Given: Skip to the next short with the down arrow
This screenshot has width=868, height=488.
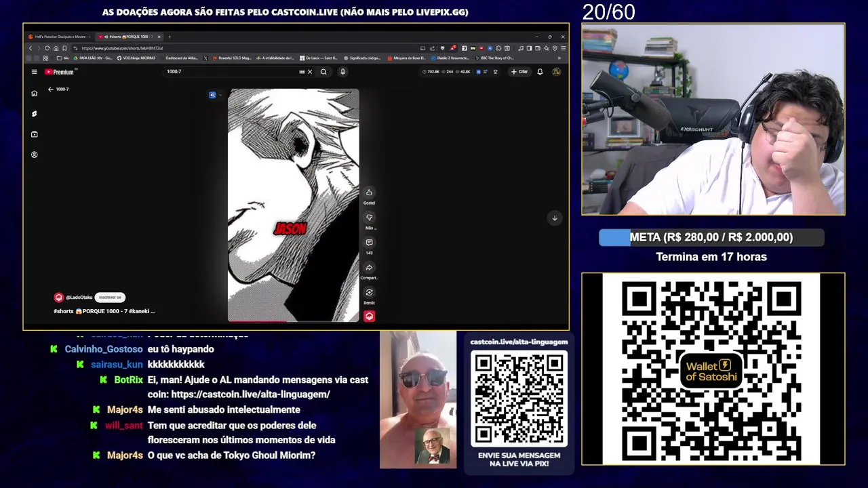Looking at the screenshot, I should (x=554, y=218).
